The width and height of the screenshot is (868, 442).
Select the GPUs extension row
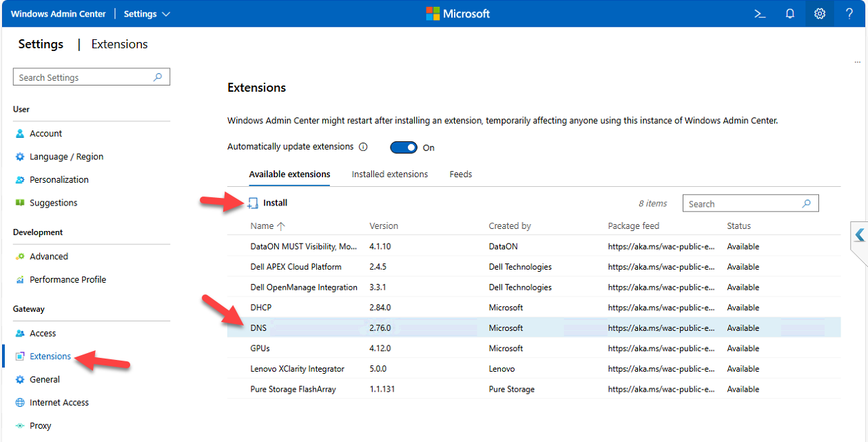click(534, 348)
